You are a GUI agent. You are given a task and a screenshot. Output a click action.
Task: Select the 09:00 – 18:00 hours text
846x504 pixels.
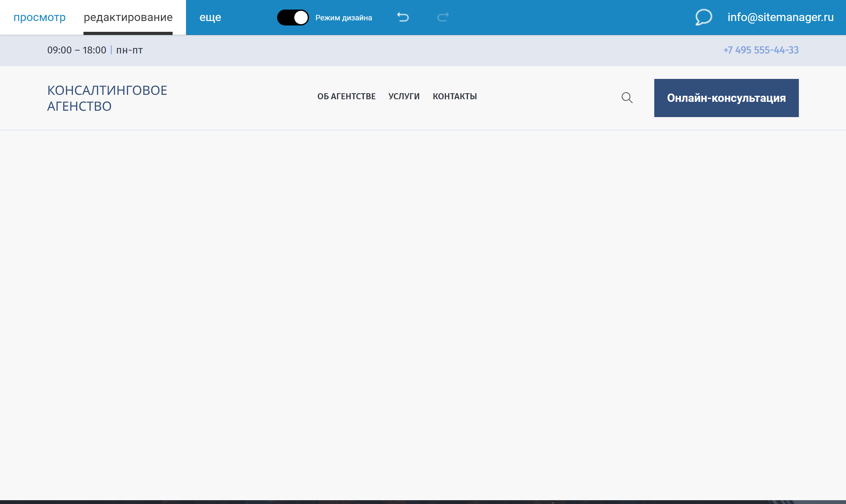click(x=76, y=50)
